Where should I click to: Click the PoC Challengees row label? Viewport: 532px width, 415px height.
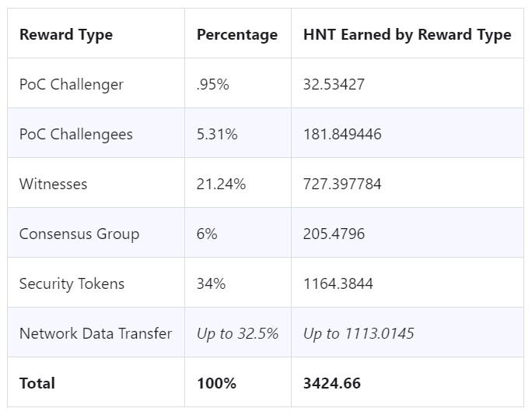click(76, 135)
